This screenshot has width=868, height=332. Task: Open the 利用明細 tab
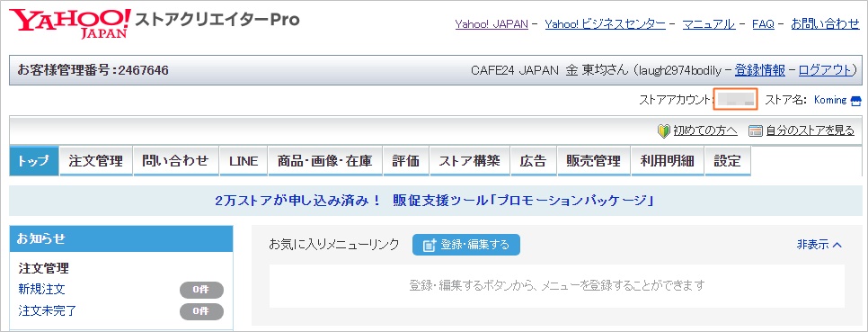[668, 161]
